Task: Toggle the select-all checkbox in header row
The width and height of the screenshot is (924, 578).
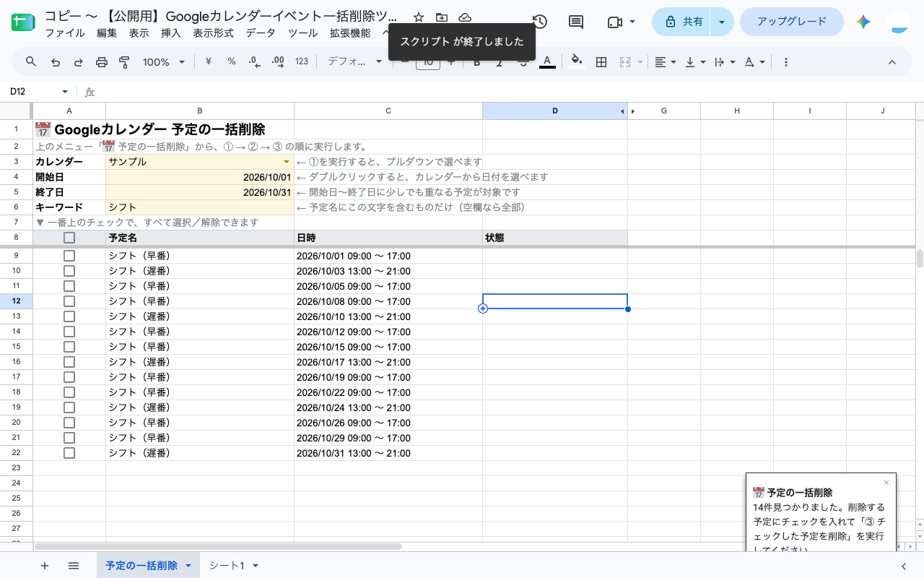Action: 69,238
